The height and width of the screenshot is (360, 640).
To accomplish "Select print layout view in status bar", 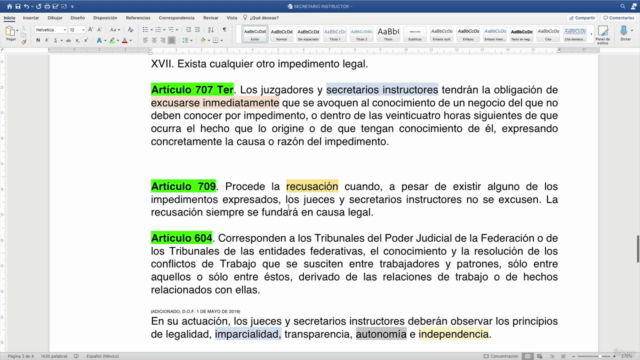I will (x=528, y=356).
